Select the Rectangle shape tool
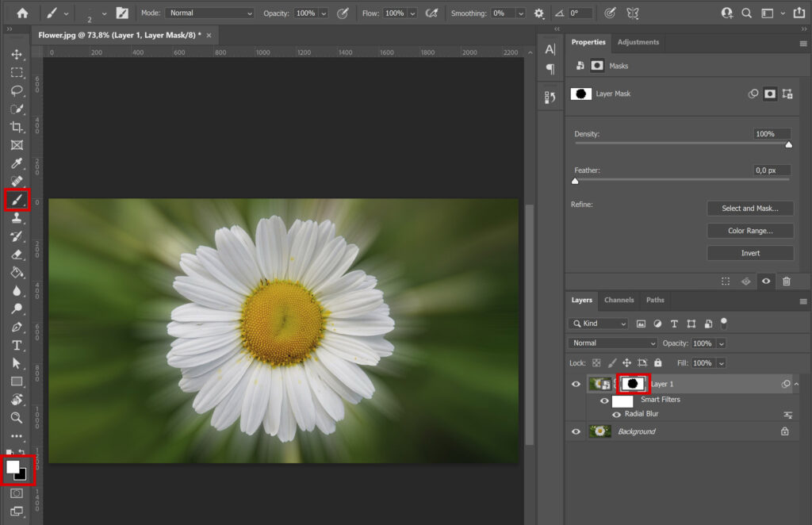 [17, 381]
